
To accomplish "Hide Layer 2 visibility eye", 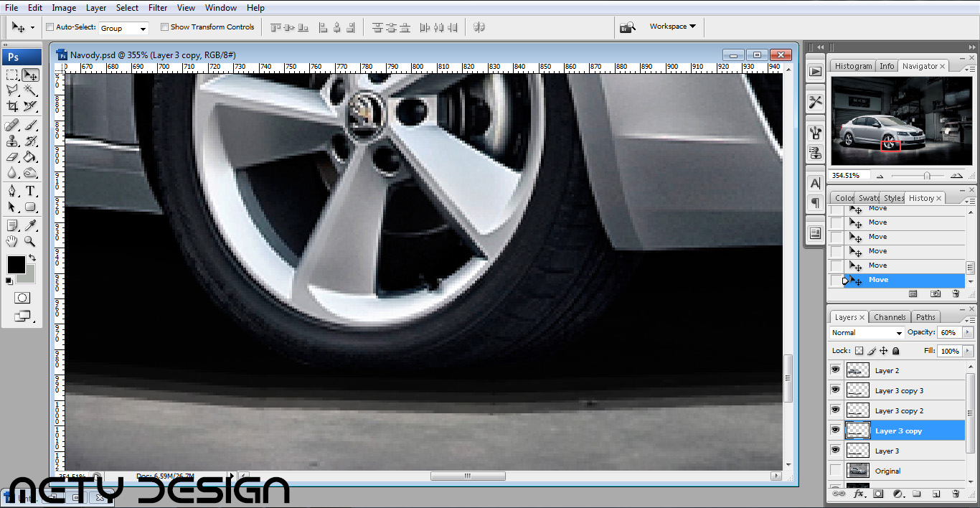I will click(835, 370).
